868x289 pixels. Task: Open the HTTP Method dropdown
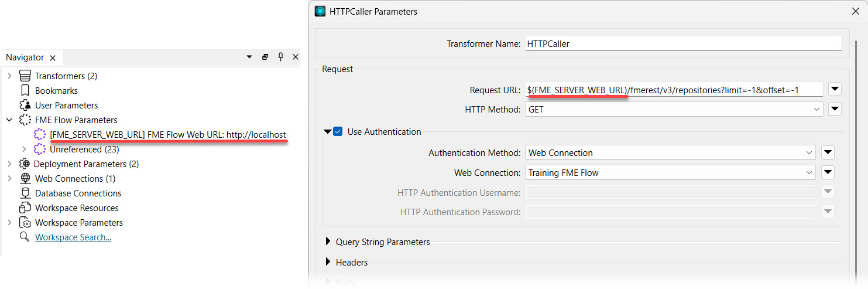coord(674,109)
